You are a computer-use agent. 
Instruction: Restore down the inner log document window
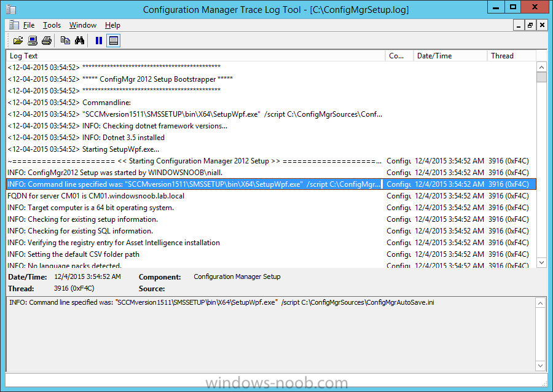530,25
